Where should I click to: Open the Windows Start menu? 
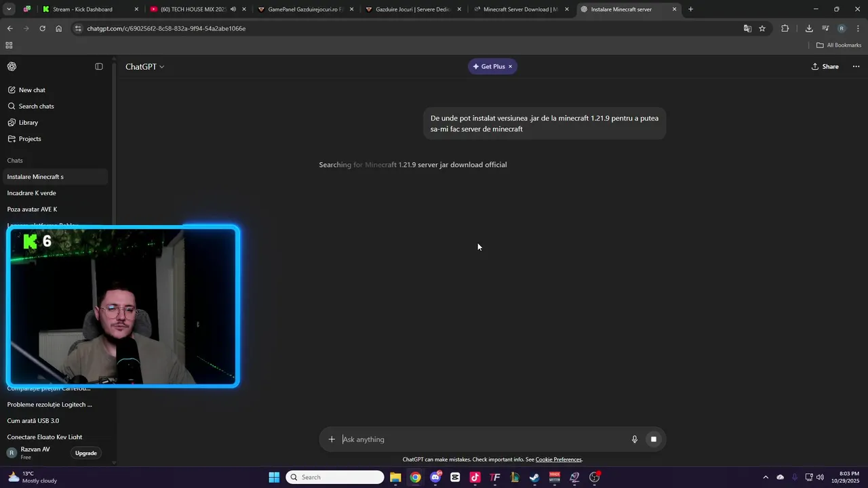click(274, 477)
